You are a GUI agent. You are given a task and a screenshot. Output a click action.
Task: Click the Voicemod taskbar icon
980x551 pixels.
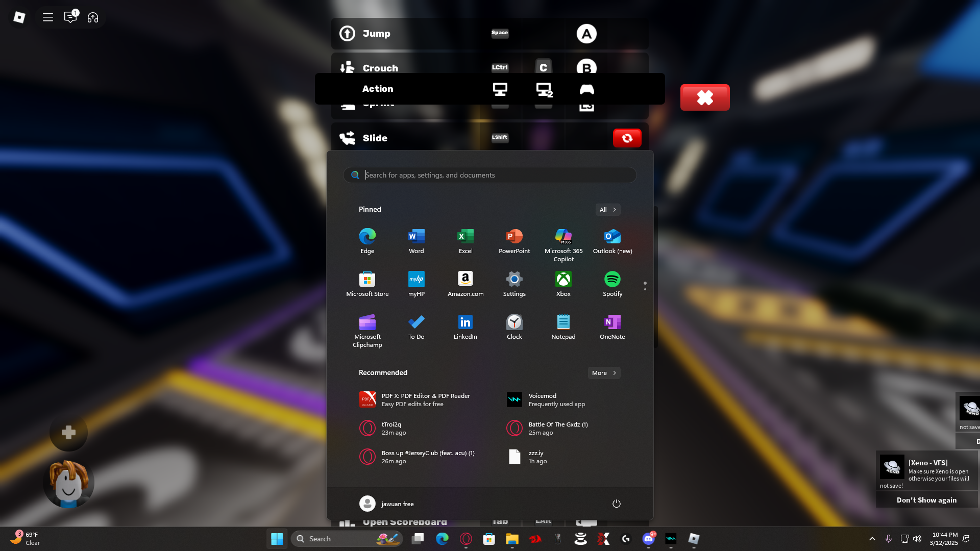(671, 539)
